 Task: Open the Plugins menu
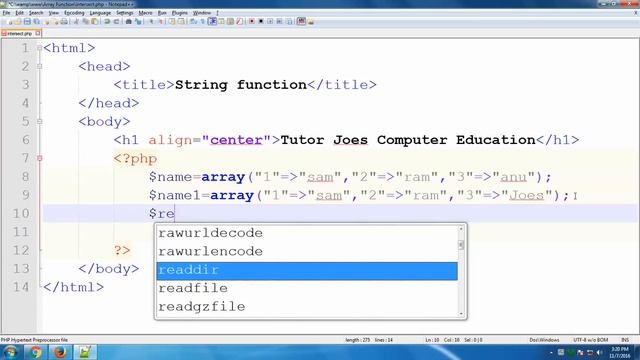point(180,13)
